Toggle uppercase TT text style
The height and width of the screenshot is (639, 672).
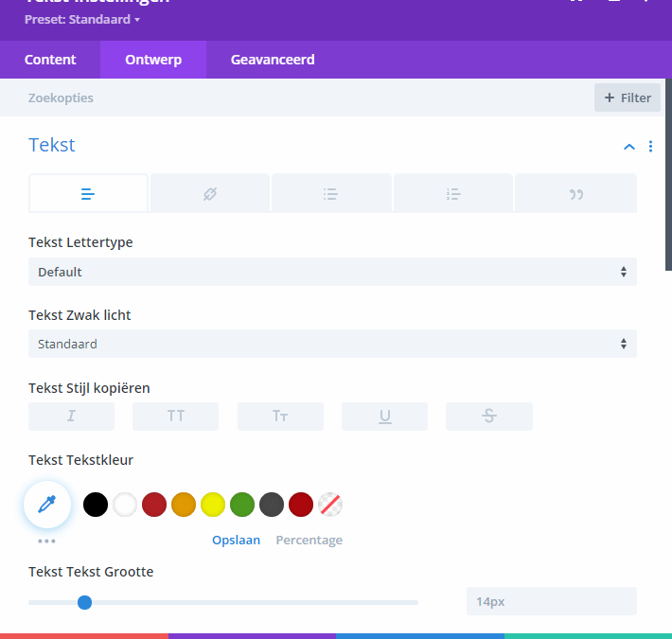pos(175,417)
